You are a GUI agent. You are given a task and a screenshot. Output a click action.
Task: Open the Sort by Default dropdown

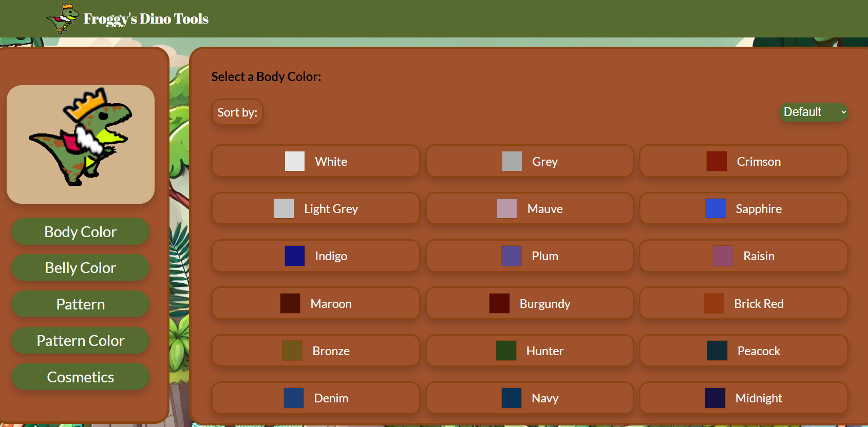tap(814, 112)
